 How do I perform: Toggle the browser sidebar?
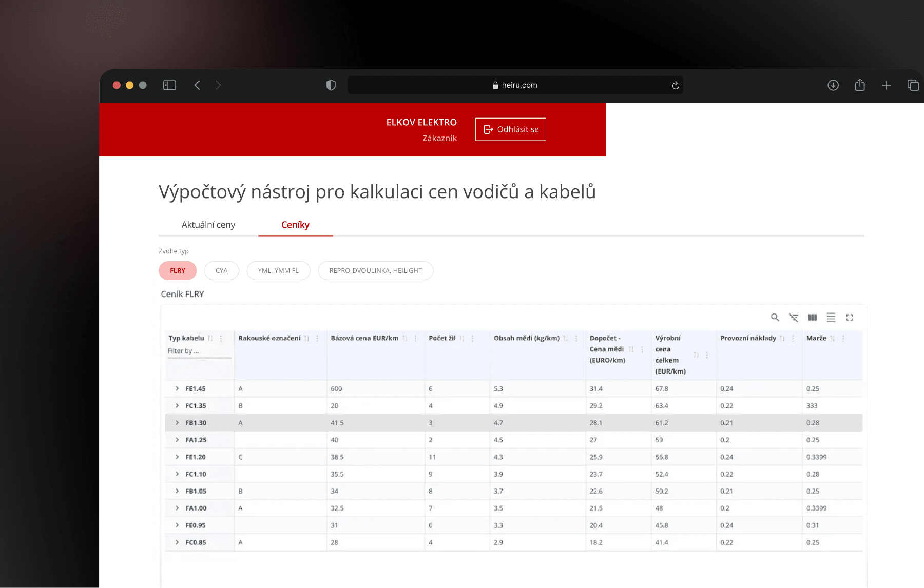coord(169,85)
